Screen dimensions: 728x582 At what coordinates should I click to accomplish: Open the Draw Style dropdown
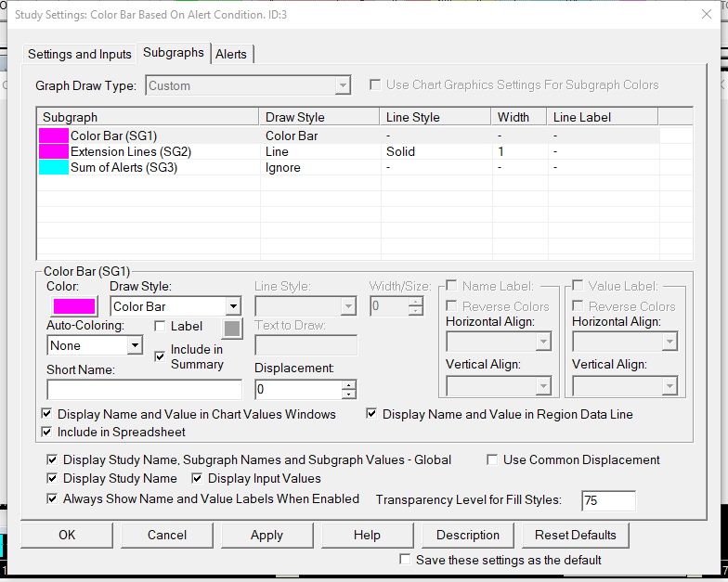point(232,306)
